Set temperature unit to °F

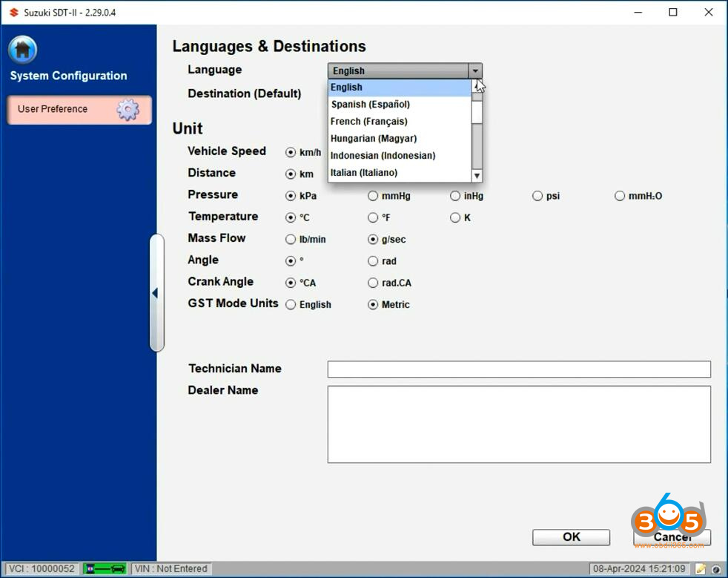[373, 218]
